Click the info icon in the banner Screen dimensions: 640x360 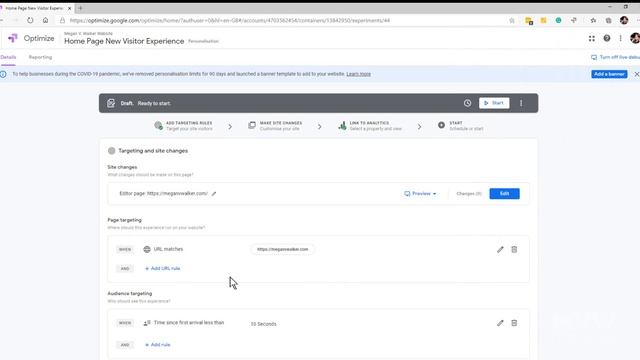click(x=3, y=74)
